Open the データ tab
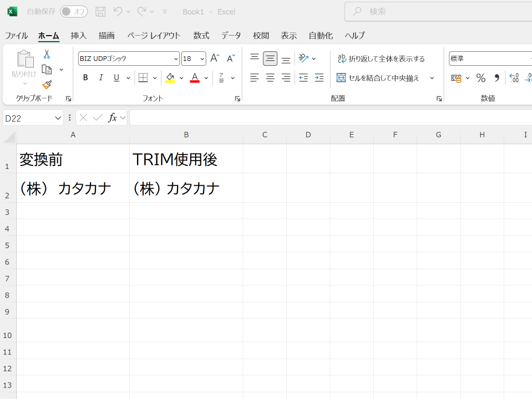 pyautogui.click(x=231, y=36)
